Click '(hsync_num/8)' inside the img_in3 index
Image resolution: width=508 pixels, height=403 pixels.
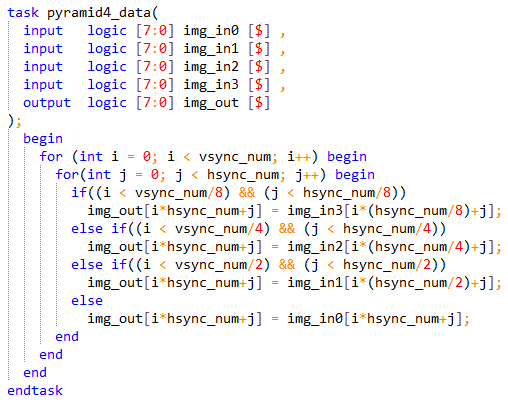[419, 211]
